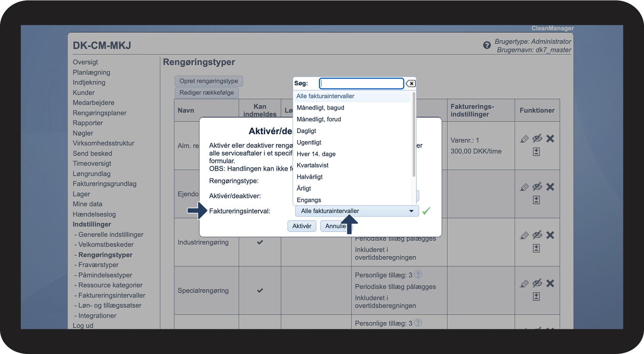
Task: Open 'Send besked' in the sidebar
Action: (x=93, y=153)
